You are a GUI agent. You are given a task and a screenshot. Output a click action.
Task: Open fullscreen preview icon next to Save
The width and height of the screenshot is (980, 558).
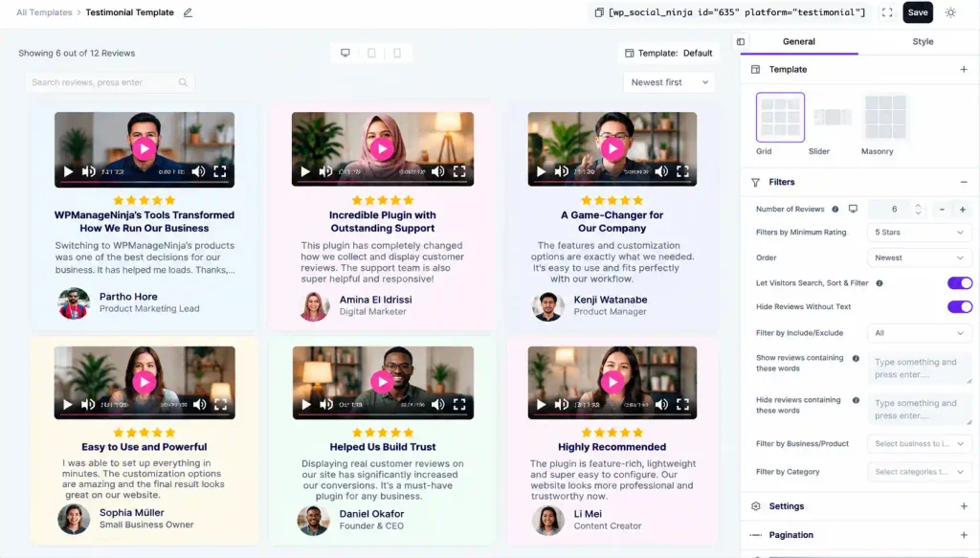[887, 12]
